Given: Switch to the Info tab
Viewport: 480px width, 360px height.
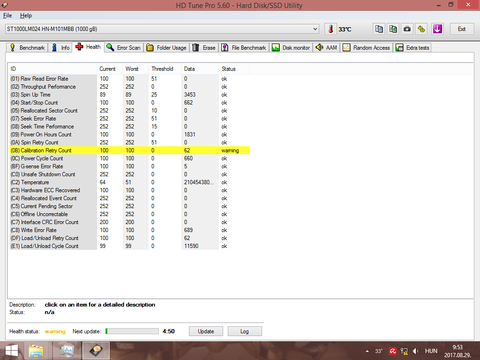Looking at the screenshot, I should [x=60, y=48].
